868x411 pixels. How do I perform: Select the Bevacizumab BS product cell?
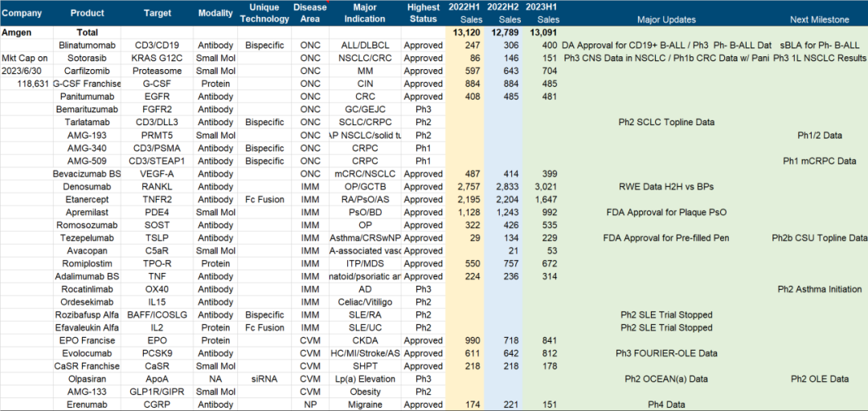tap(87, 173)
